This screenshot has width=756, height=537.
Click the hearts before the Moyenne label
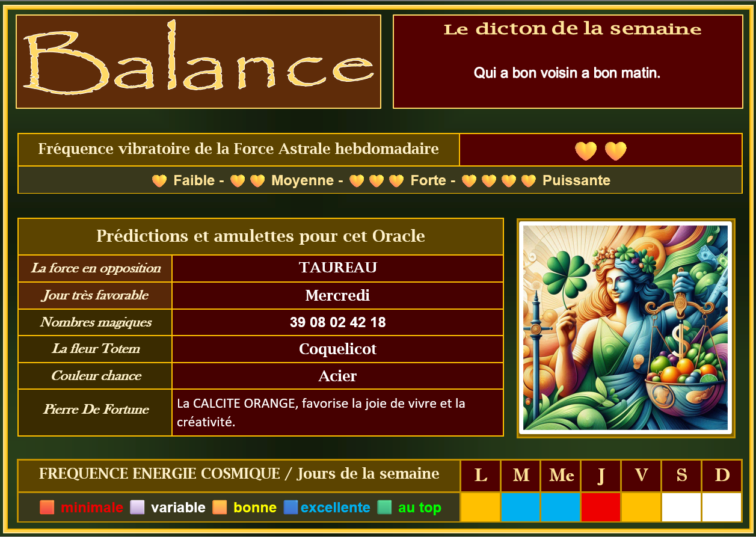click(247, 180)
